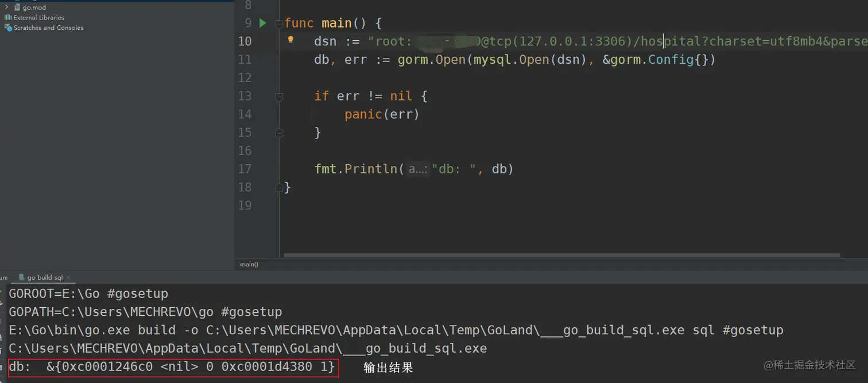Click the editor's horizontal scrollbar
The height and width of the screenshot is (383, 868).
pos(561,256)
